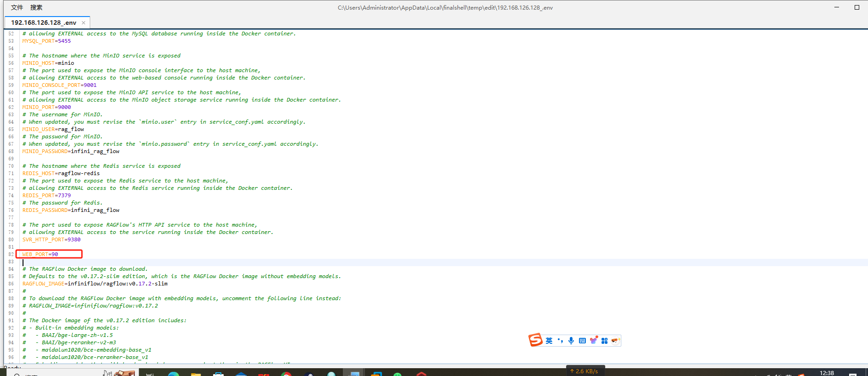
Task: Minimize the editor window
Action: click(837, 7)
